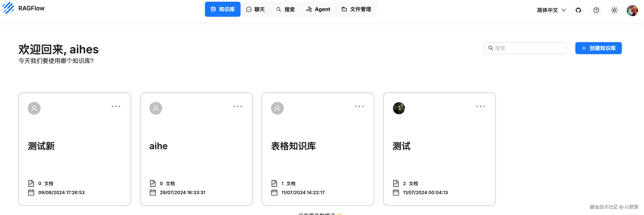Open the aihe knowledge base title

click(158, 146)
